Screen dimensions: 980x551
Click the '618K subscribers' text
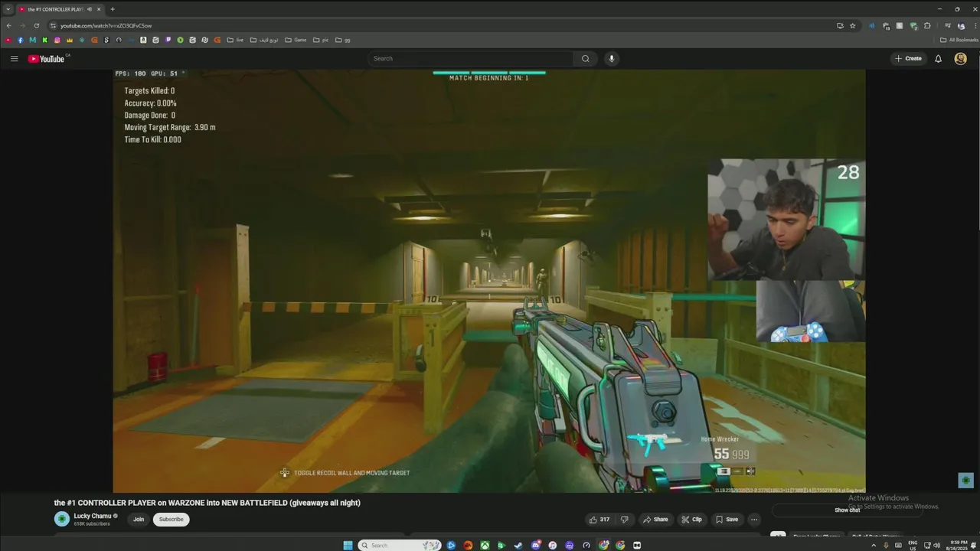92,523
